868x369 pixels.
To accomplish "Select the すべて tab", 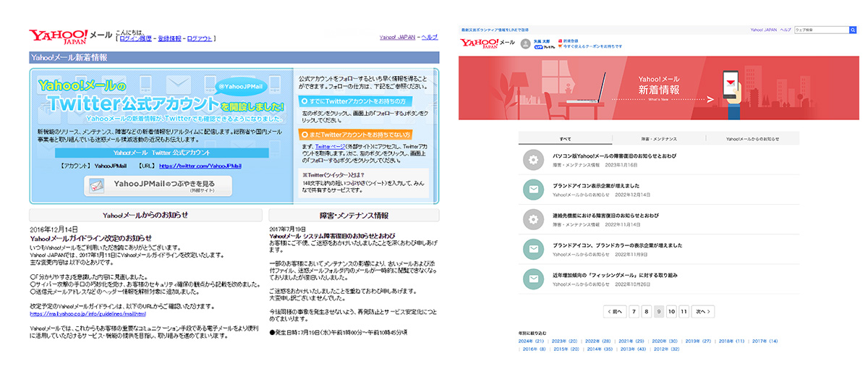I will [x=566, y=138].
